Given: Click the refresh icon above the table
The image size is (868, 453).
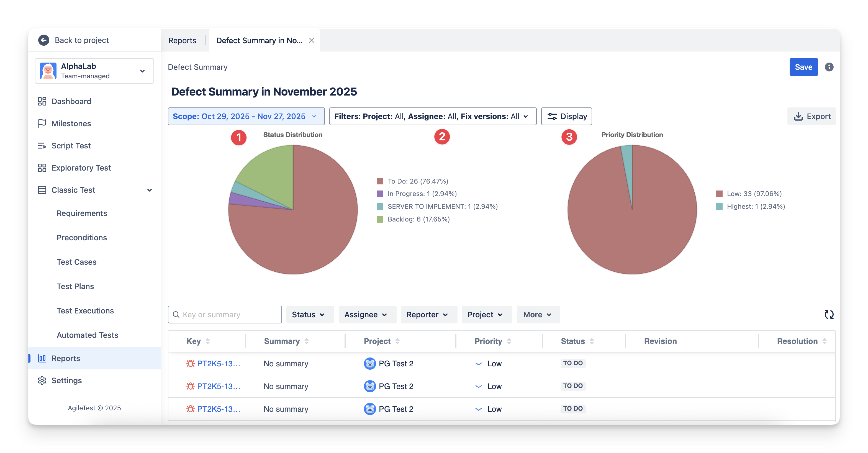Looking at the screenshot, I should (829, 314).
